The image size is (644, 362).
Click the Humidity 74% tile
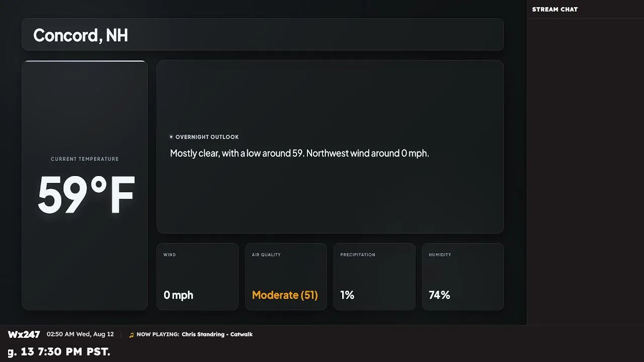[x=463, y=277]
